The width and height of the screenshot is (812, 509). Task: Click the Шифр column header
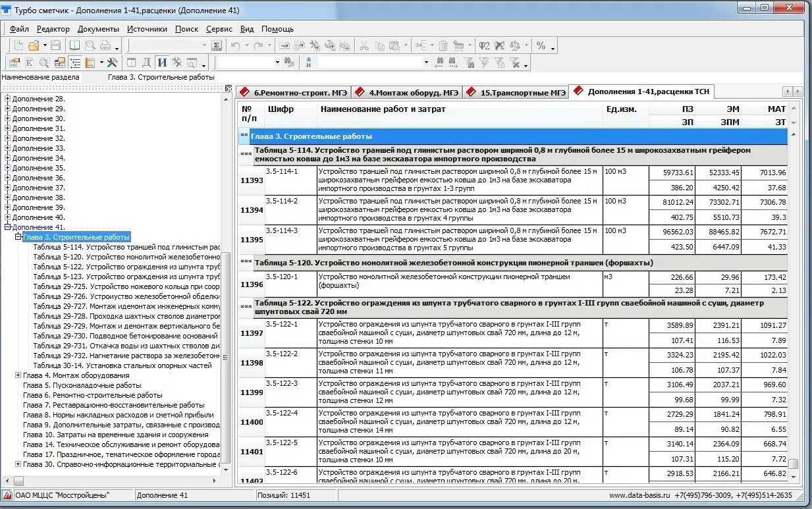click(x=292, y=115)
